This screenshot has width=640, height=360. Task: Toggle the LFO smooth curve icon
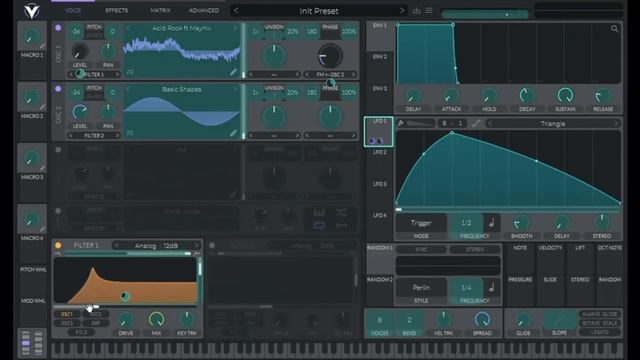pos(476,123)
